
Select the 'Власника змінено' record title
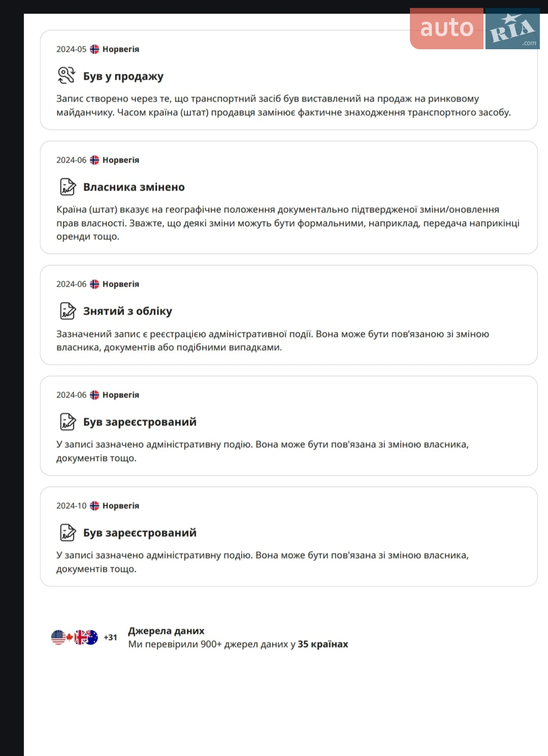[134, 187]
